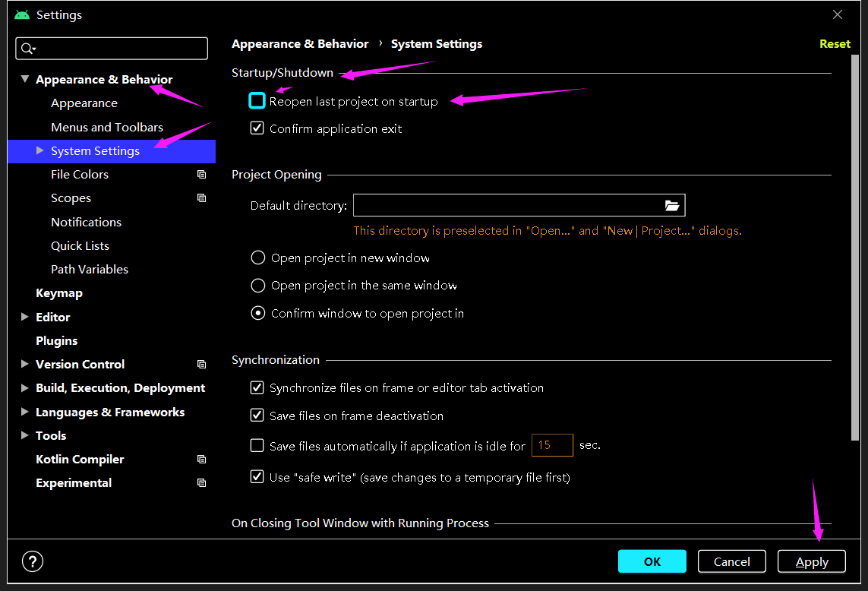
Task: Expand the Languages & Frameworks node
Action: [x=25, y=412]
